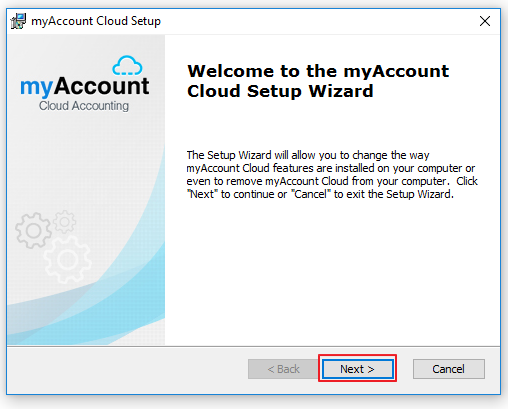Click the Next > button

click(x=358, y=369)
